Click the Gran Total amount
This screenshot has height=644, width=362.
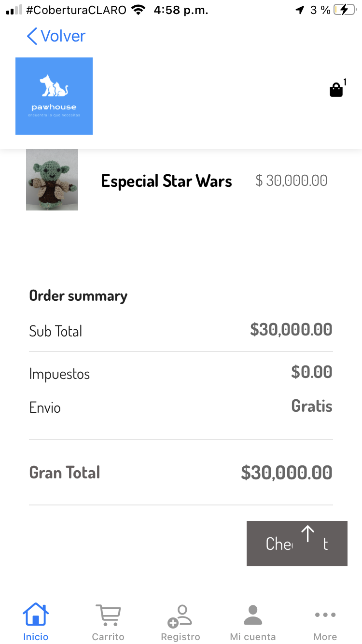287,473
